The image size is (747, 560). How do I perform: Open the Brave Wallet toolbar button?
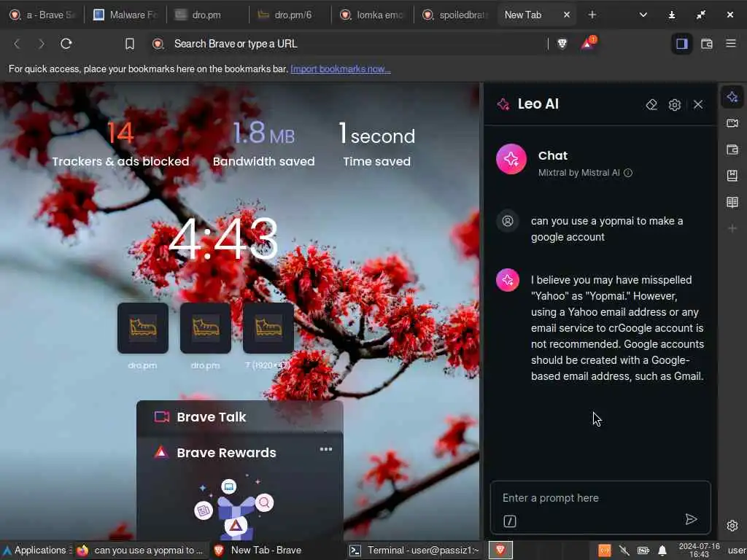706,44
